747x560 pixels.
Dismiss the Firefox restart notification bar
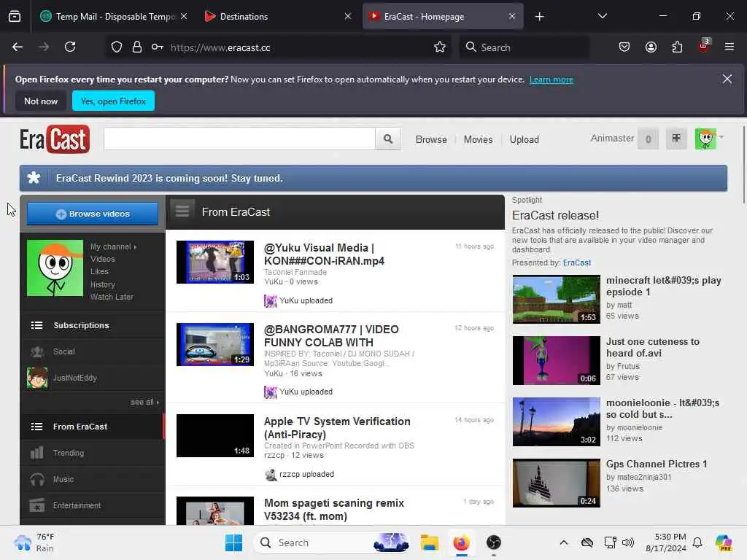[727, 79]
